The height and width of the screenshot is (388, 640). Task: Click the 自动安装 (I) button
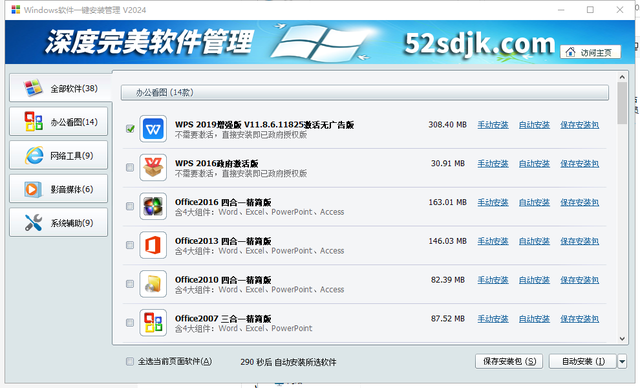(x=583, y=361)
